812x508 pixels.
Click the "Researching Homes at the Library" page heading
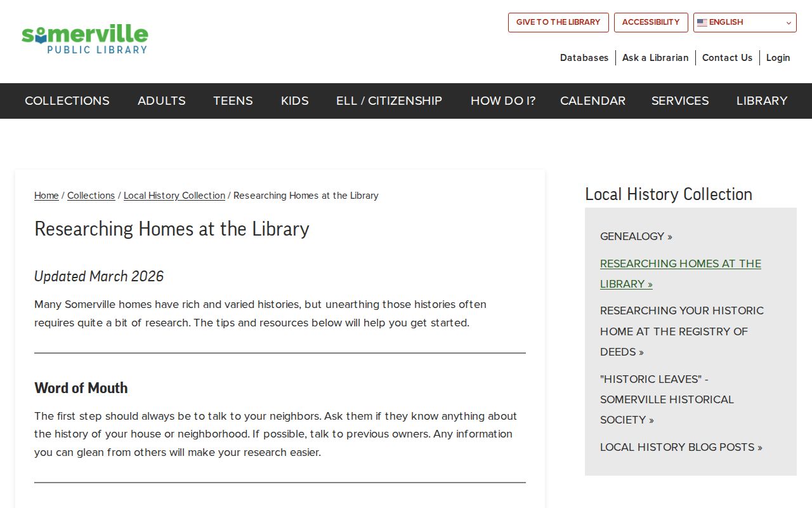(172, 229)
